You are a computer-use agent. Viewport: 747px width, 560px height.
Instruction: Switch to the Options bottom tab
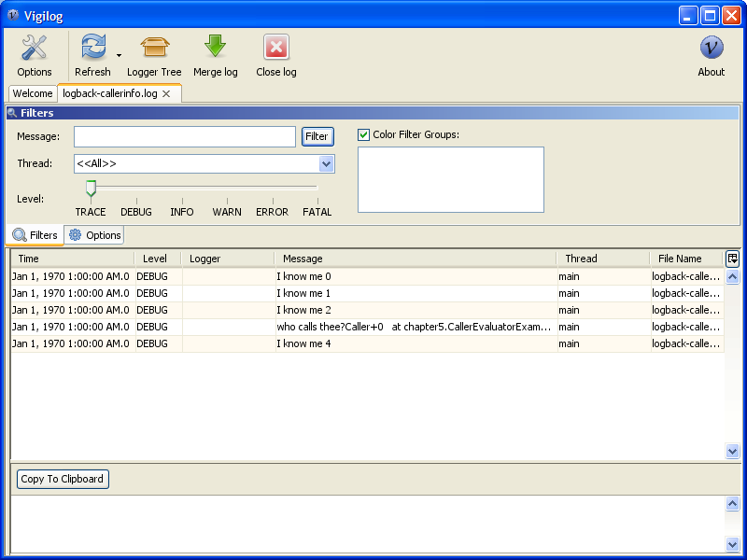[x=94, y=235]
